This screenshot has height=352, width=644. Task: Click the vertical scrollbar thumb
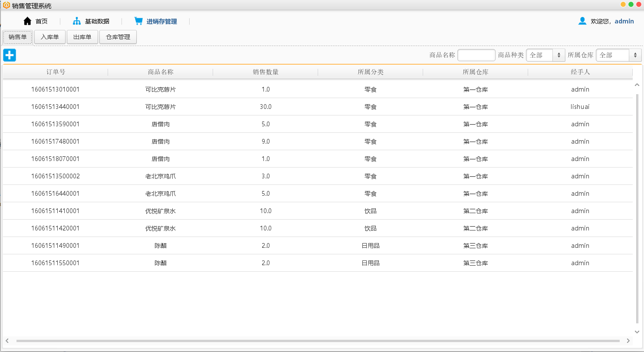[637, 208]
